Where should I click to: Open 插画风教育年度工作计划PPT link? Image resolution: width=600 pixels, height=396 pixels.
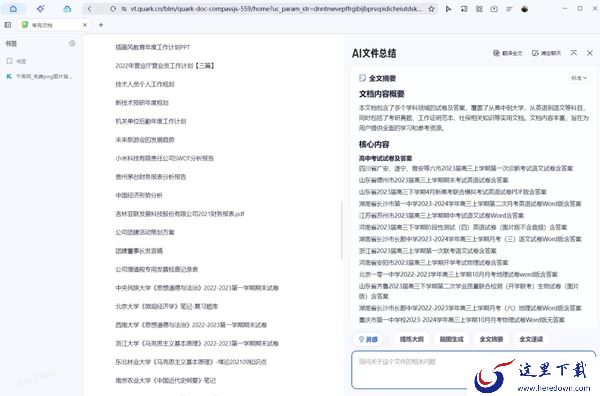[153, 47]
